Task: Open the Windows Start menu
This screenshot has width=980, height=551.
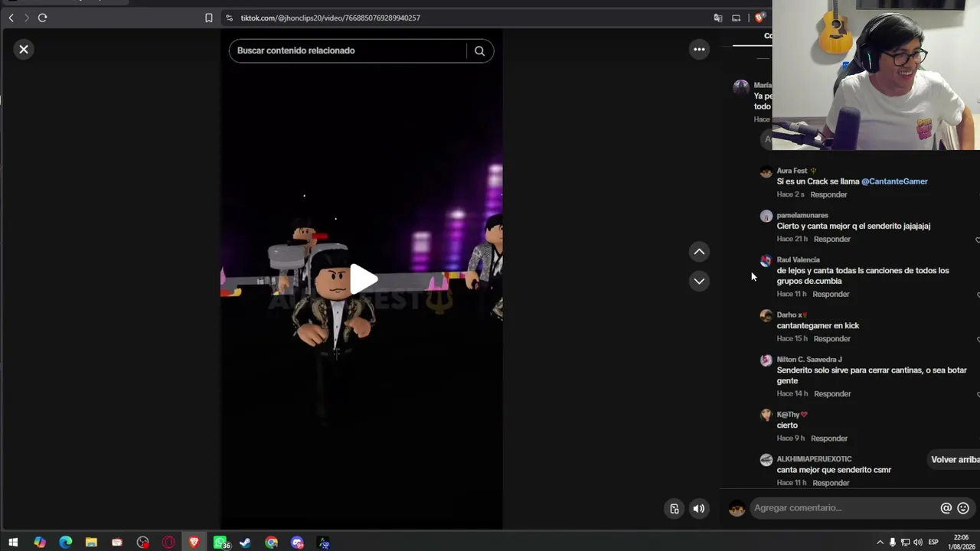Action: [x=13, y=543]
